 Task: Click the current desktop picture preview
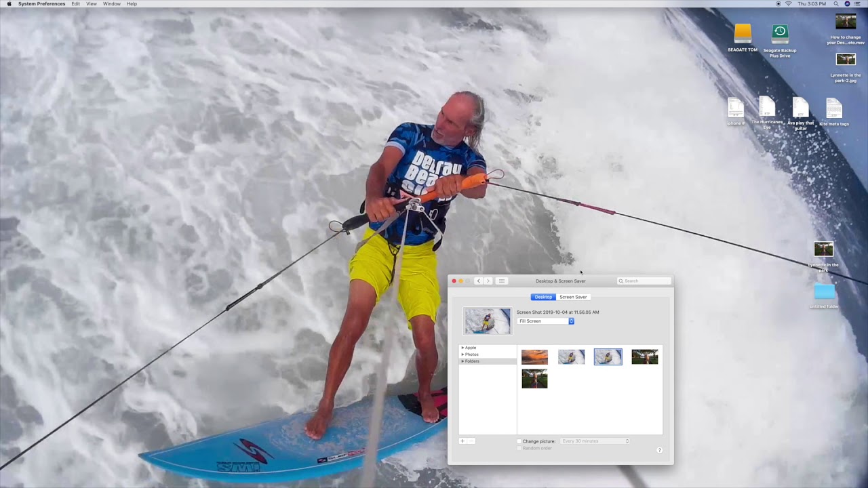(x=488, y=321)
